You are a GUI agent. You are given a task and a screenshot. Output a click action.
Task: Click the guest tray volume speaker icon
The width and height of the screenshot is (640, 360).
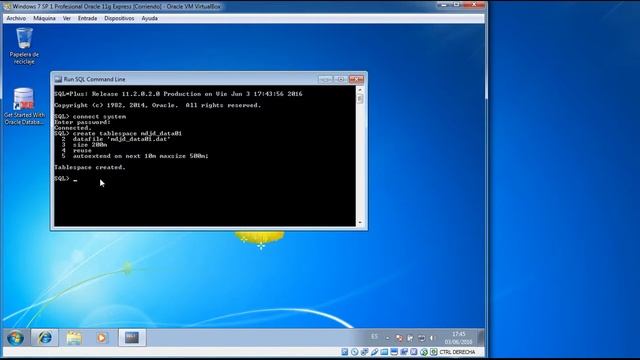pos(432,338)
